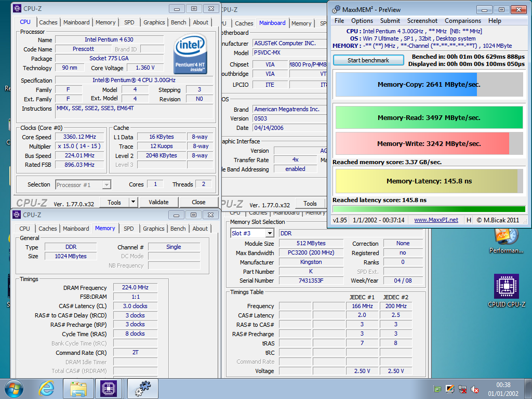Image resolution: width=532 pixels, height=399 pixels.
Task: Click the Core Speed value 3360.12 MHz
Action: click(x=79, y=137)
